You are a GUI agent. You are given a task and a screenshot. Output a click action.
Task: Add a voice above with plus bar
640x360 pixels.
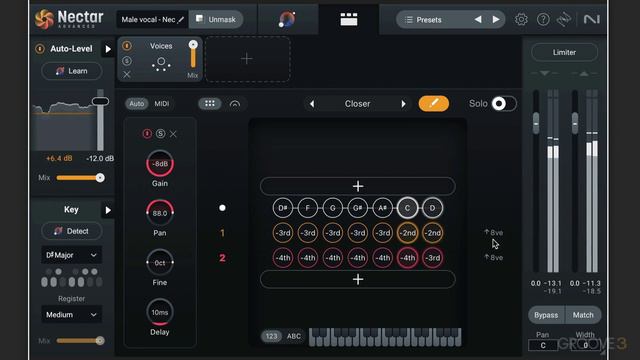pos(358,186)
